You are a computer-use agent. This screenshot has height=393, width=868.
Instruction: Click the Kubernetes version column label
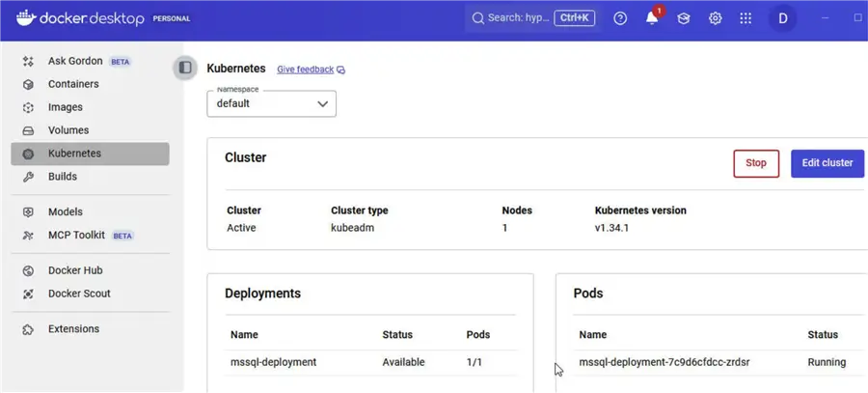(x=640, y=211)
